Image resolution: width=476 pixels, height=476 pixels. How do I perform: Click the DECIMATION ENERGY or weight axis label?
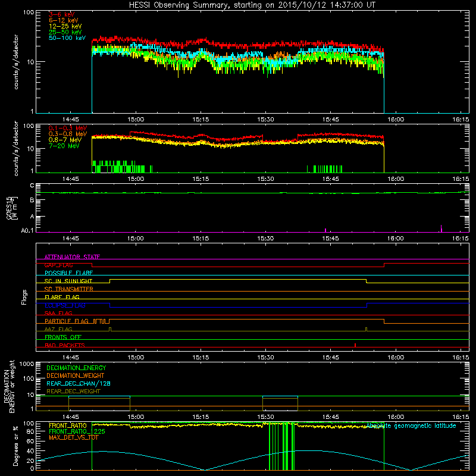(x=9, y=386)
